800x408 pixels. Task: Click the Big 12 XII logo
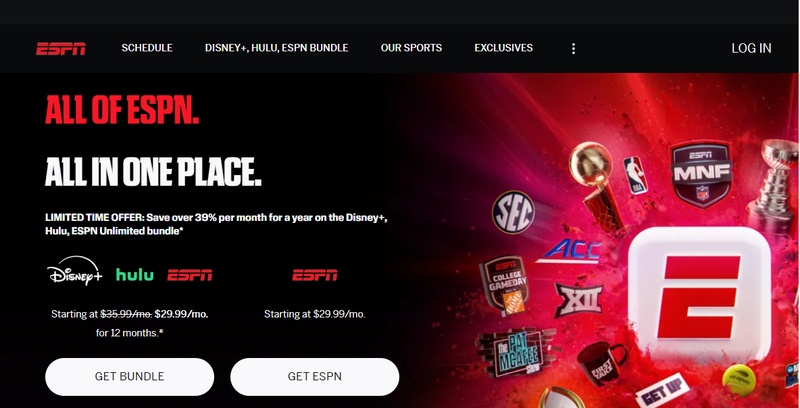[x=579, y=300]
